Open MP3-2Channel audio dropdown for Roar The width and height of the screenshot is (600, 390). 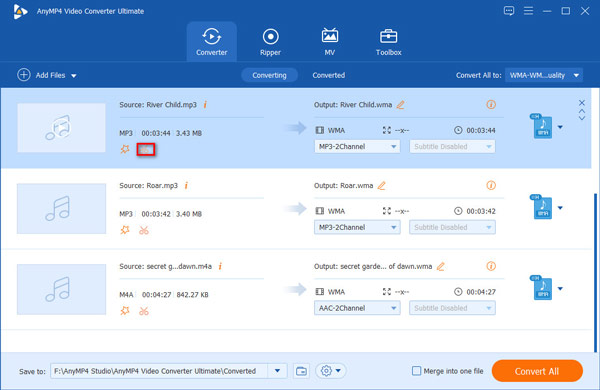click(x=357, y=227)
